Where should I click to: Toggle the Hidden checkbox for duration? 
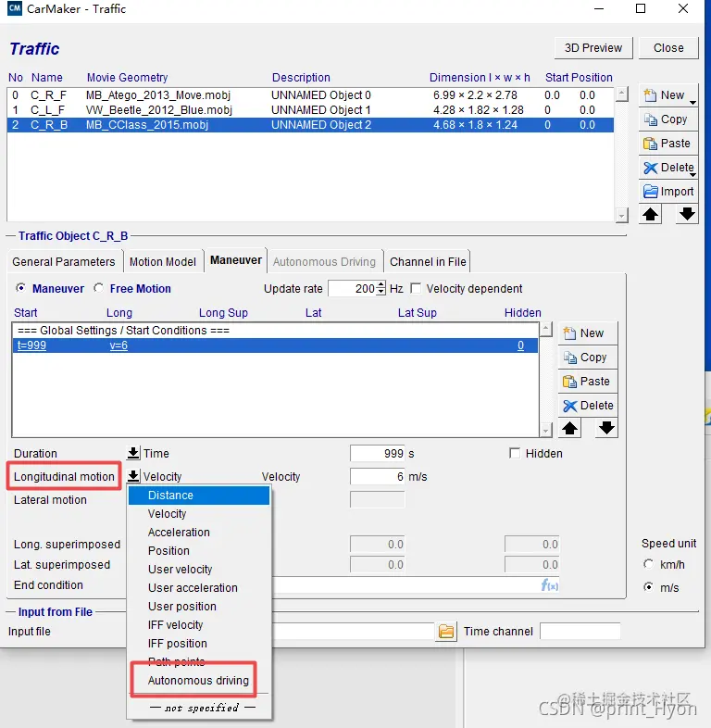[515, 453]
